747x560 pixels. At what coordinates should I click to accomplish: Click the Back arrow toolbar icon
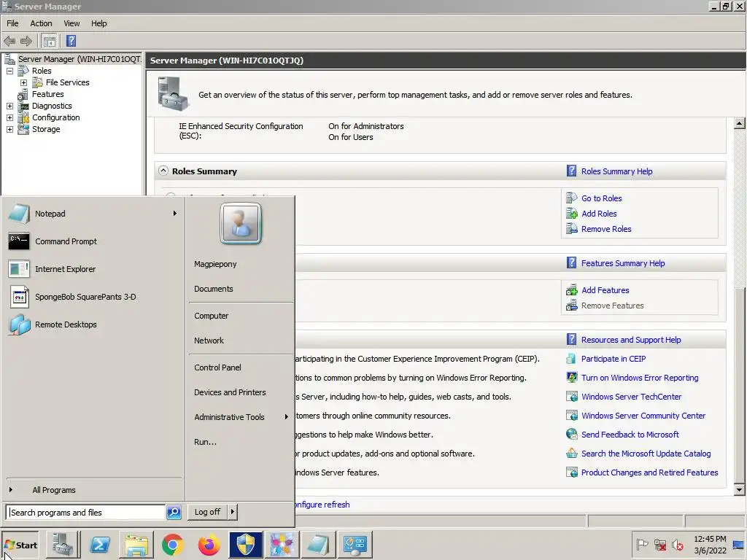click(9, 41)
